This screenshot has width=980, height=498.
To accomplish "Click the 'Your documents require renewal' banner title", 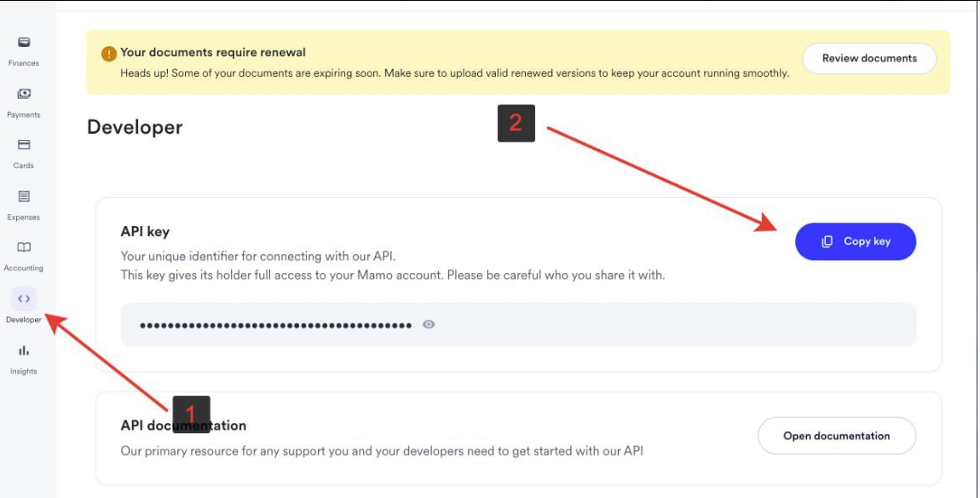I will click(213, 52).
